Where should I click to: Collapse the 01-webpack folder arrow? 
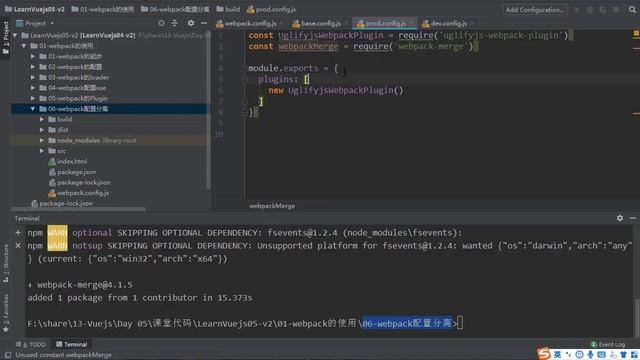pyautogui.click(x=24, y=46)
